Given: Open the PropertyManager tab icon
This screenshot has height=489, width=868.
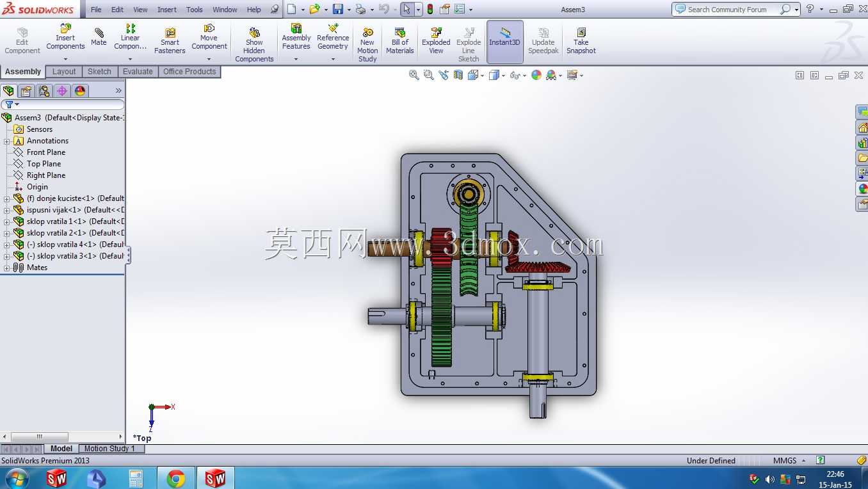Looking at the screenshot, I should (x=26, y=91).
